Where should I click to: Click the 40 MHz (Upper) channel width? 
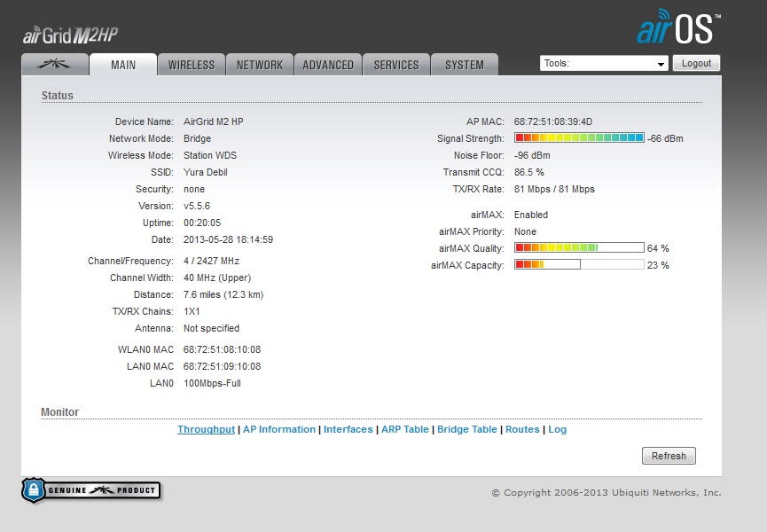coord(217,278)
